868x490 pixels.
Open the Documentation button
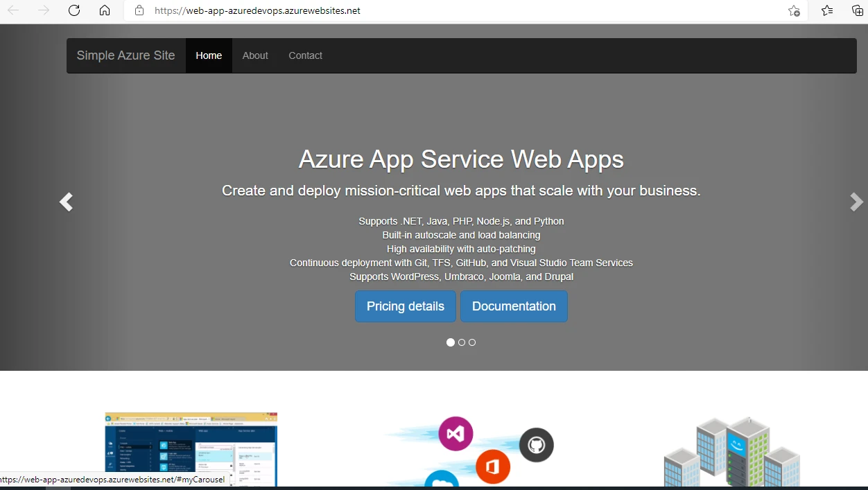click(514, 306)
